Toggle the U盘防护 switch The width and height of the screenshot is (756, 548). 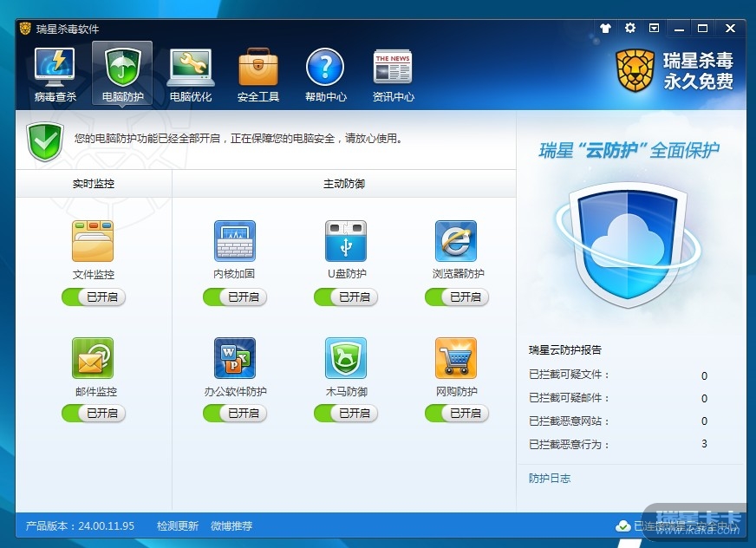point(346,297)
